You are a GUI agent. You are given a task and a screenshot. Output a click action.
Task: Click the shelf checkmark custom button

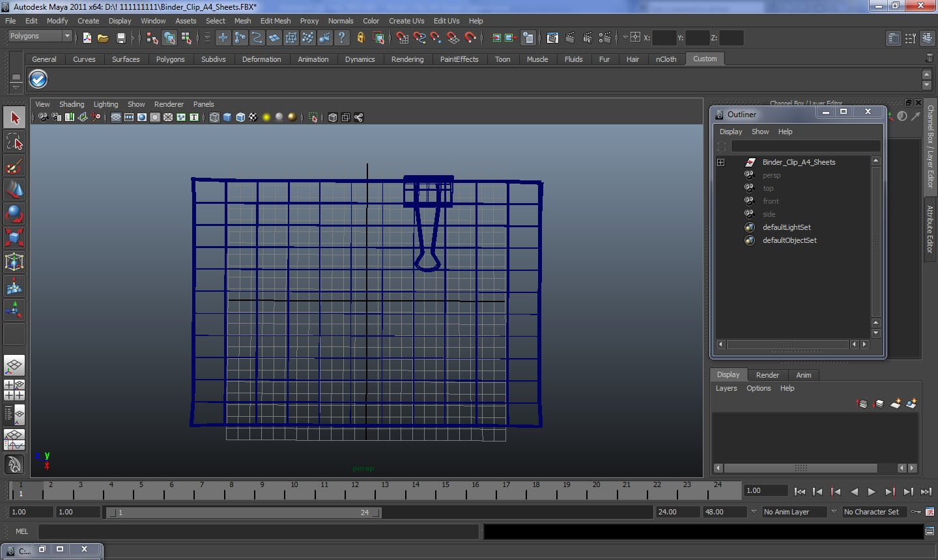pyautogui.click(x=38, y=79)
